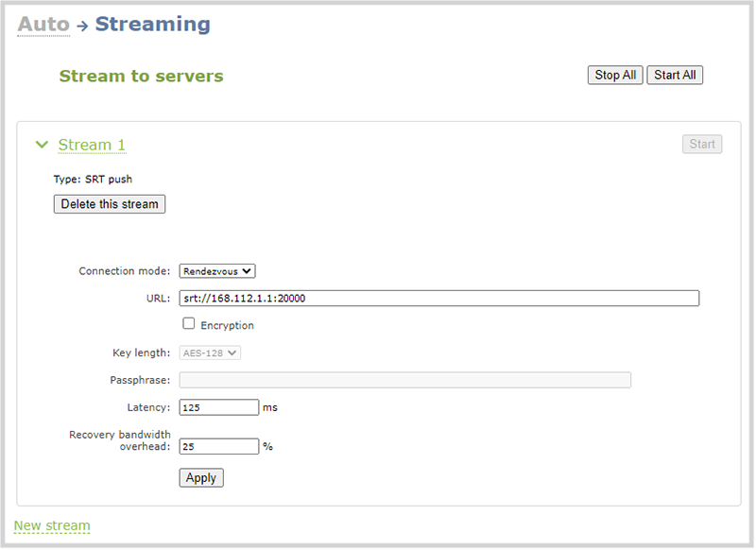Click the greyed Start button for Stream 1
The width and height of the screenshot is (756, 550).
tap(702, 145)
